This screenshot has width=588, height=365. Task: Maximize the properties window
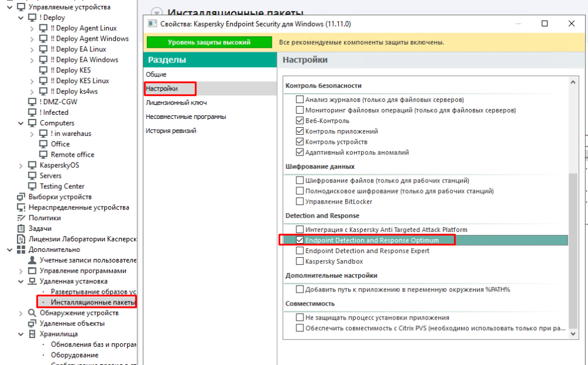[x=544, y=24]
